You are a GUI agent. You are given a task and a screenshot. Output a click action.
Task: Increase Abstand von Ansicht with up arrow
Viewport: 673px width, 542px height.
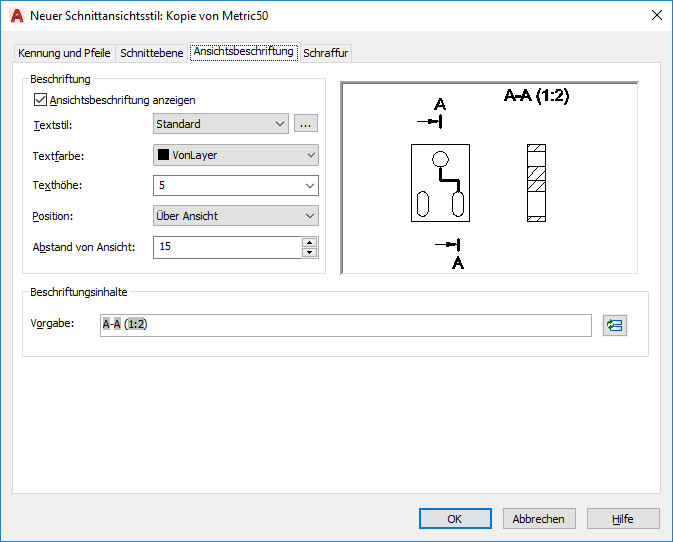pyautogui.click(x=309, y=242)
